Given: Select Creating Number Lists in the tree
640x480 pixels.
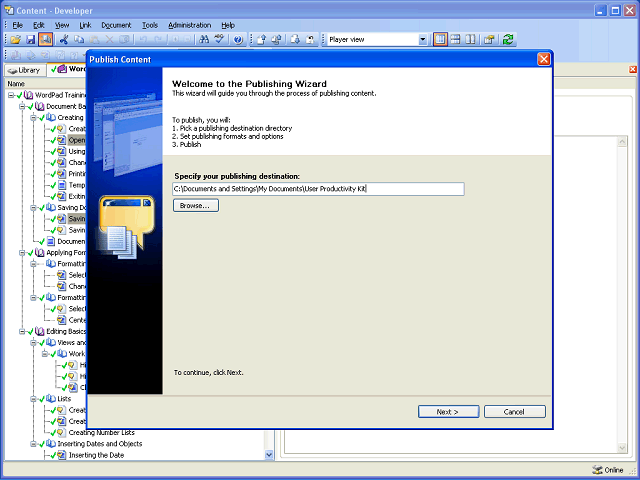Looking at the screenshot, I should 101,432.
